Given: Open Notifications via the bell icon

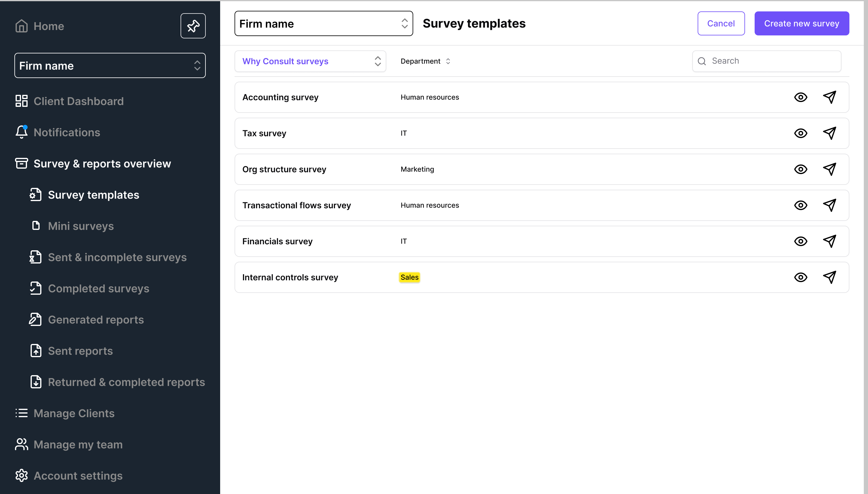Looking at the screenshot, I should pos(21,132).
